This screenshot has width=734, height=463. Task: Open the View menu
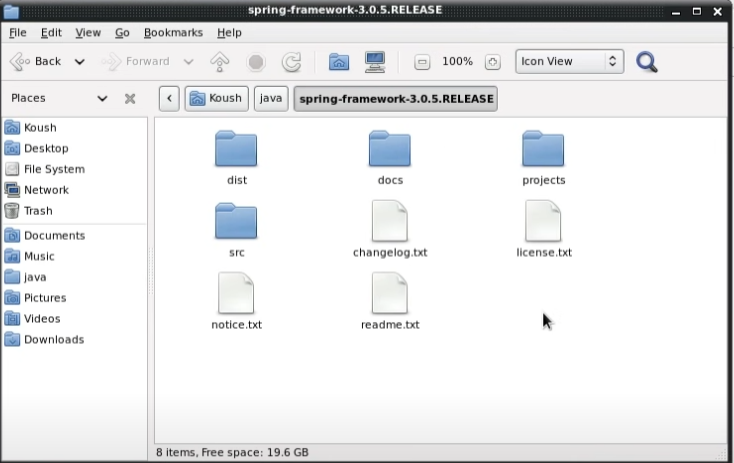point(88,33)
